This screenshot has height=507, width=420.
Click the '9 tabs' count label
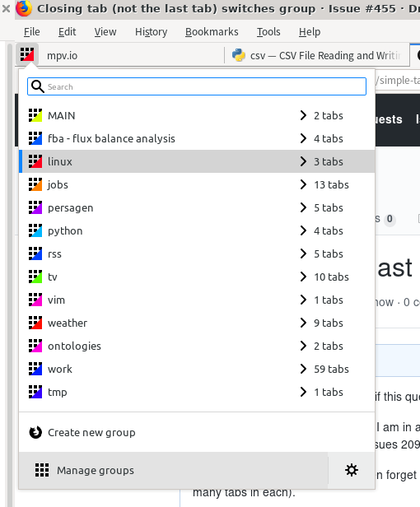(329, 323)
